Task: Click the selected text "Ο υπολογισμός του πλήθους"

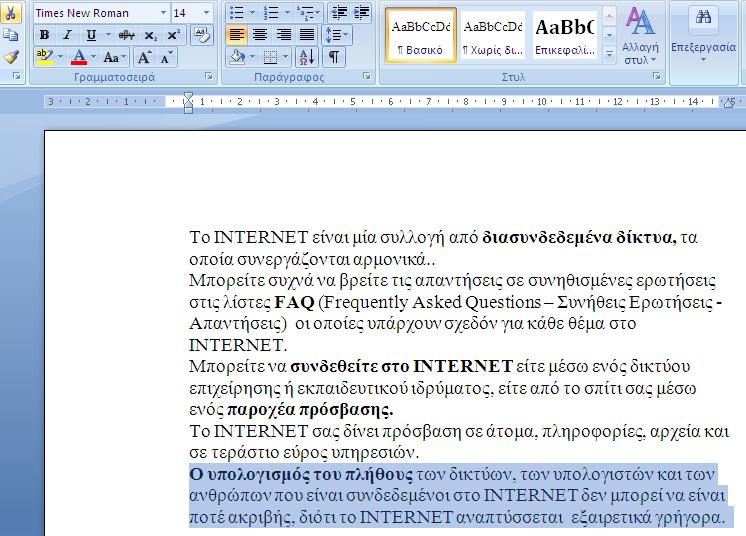Action: [301, 474]
